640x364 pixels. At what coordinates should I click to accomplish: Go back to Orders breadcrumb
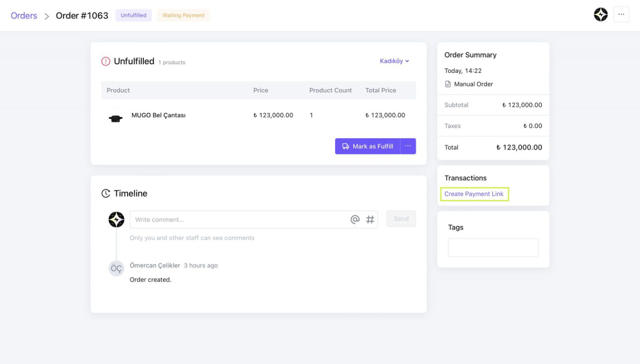click(24, 15)
